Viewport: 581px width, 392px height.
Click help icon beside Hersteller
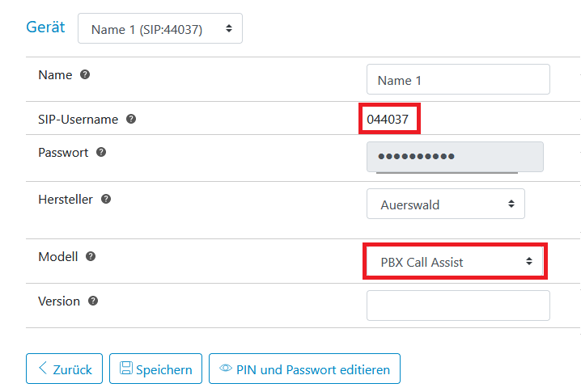pos(106,199)
